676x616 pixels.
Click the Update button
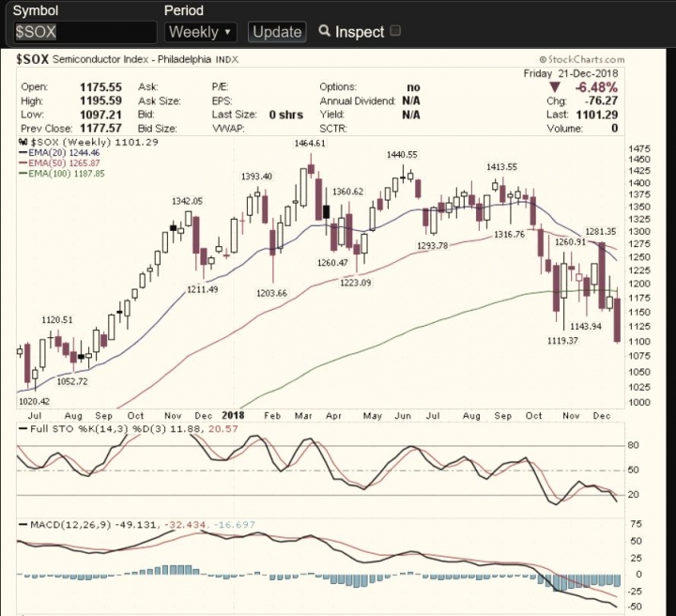(x=277, y=32)
